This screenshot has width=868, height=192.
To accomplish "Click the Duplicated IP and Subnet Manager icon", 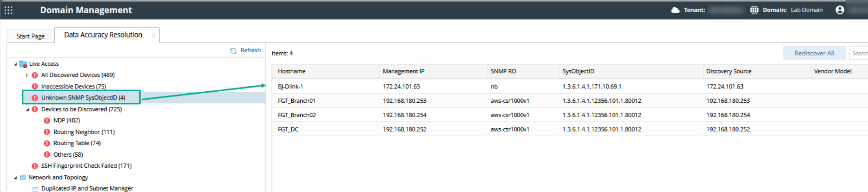I will pos(35,189).
